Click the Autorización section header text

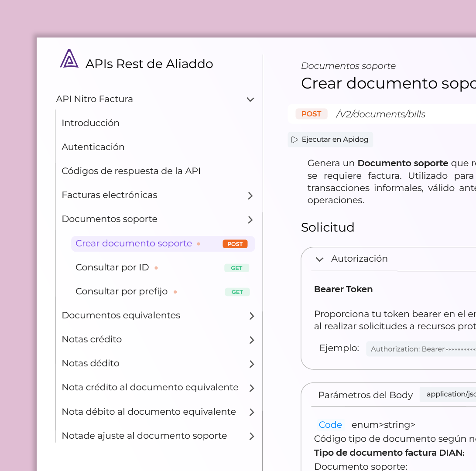pos(360,259)
